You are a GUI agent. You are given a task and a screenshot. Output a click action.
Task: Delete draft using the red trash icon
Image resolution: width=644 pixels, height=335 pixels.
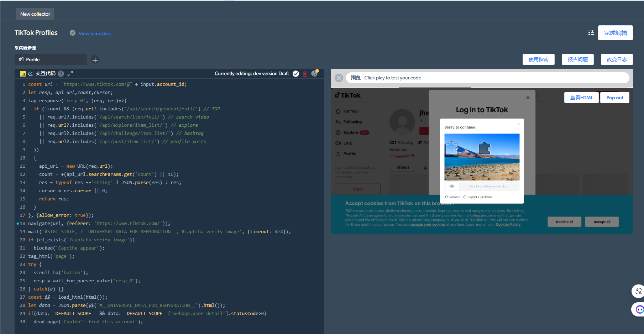(305, 74)
